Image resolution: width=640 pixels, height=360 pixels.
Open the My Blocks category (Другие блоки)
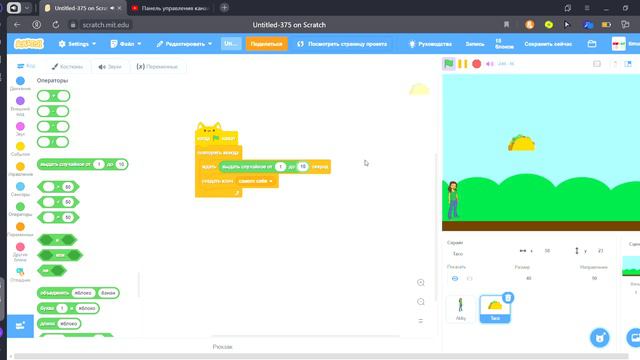click(x=20, y=252)
